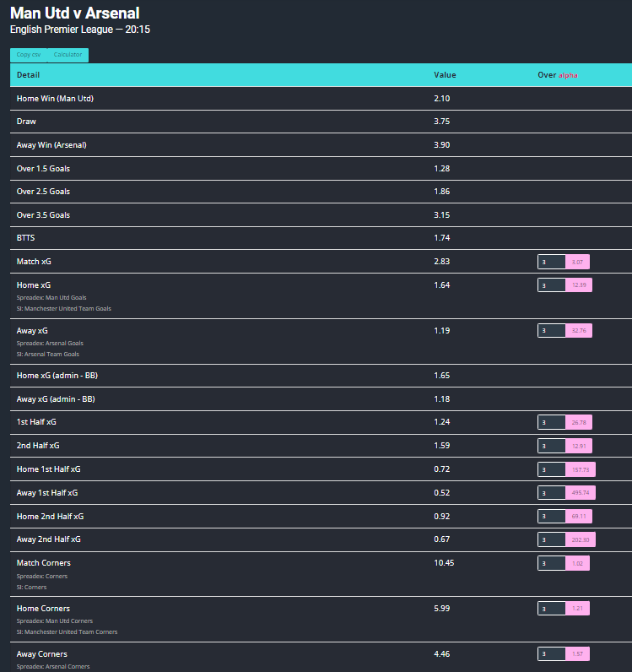The image size is (632, 672).
Task: Select Away xG (admin - BB) label
Action: point(56,399)
